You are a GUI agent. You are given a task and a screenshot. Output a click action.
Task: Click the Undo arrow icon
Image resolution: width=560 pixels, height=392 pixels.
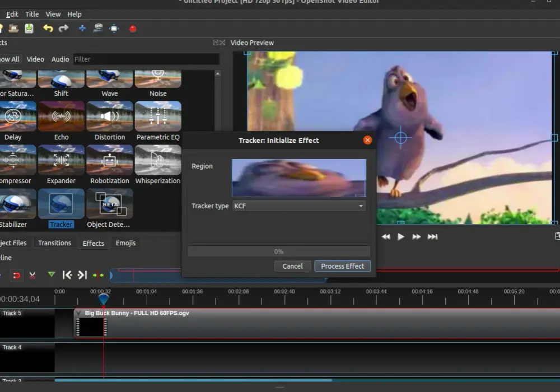point(48,29)
